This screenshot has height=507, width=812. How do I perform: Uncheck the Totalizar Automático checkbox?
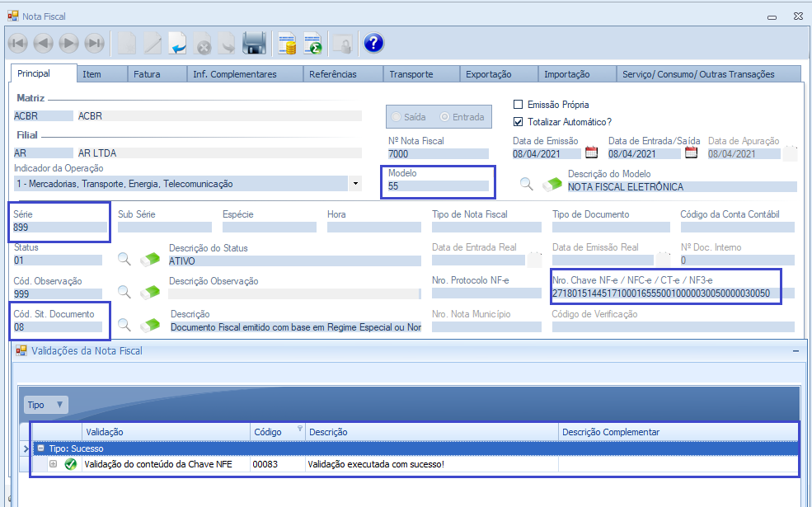tap(519, 121)
